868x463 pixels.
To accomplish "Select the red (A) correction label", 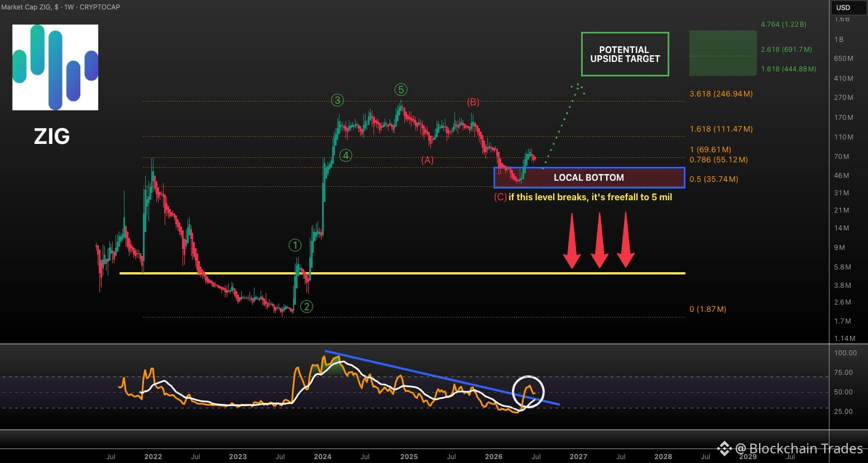I will (x=427, y=160).
